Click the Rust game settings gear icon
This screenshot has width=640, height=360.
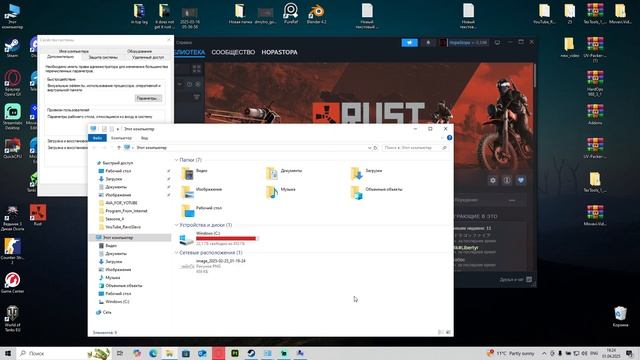pyautogui.click(x=493, y=180)
